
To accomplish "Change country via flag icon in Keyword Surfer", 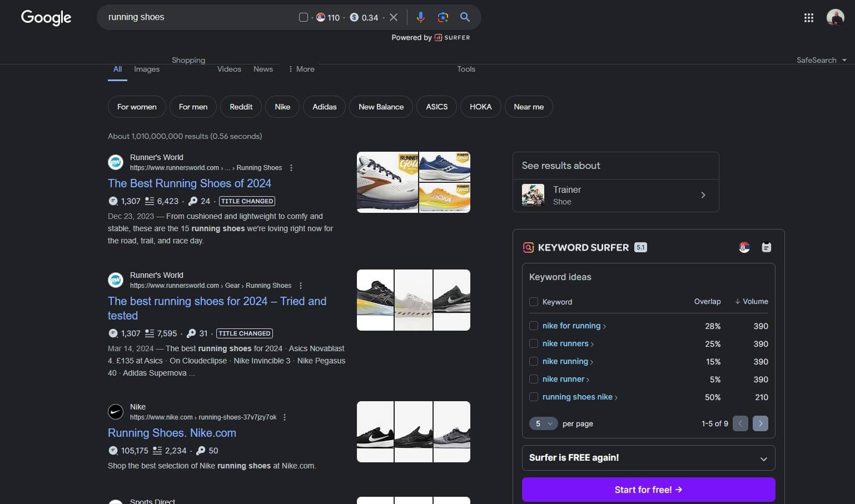I will point(744,247).
